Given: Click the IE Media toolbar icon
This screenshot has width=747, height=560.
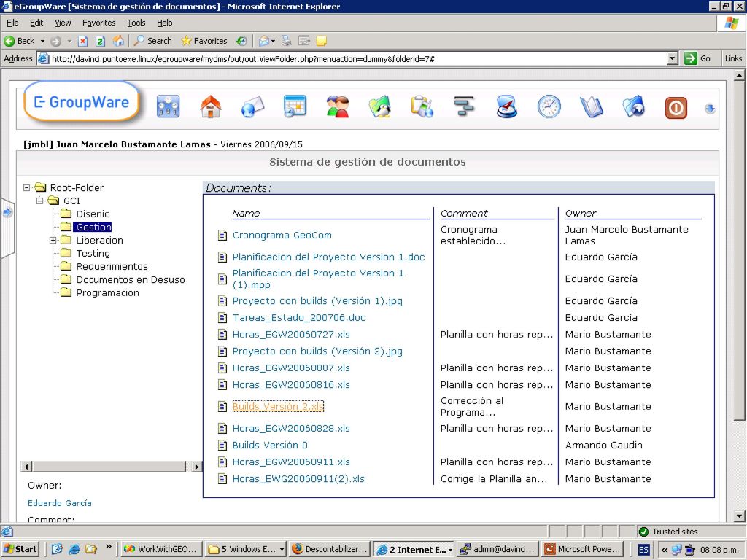Looking at the screenshot, I should pyautogui.click(x=242, y=41).
